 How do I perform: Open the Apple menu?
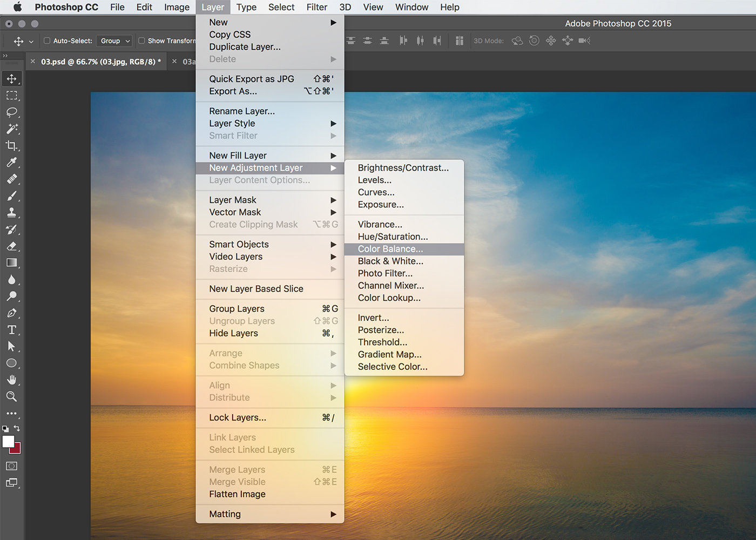[17, 7]
